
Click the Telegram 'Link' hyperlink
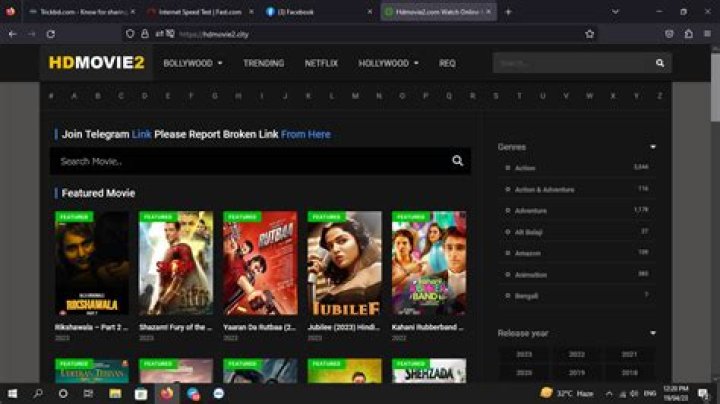coord(141,134)
